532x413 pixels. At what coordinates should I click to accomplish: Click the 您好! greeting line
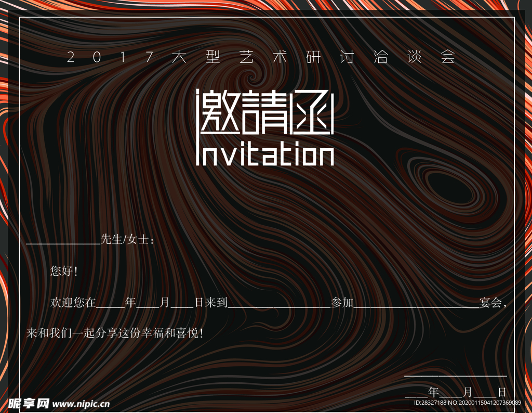[63, 271]
